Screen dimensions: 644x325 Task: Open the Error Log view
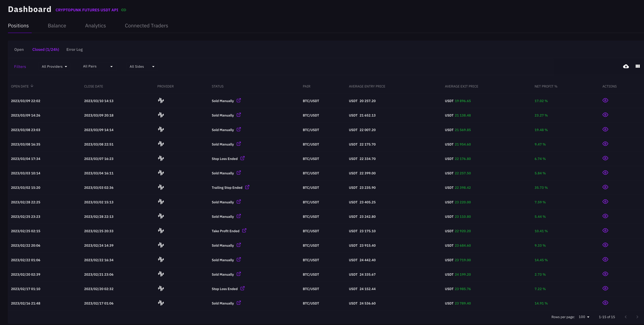tap(74, 49)
